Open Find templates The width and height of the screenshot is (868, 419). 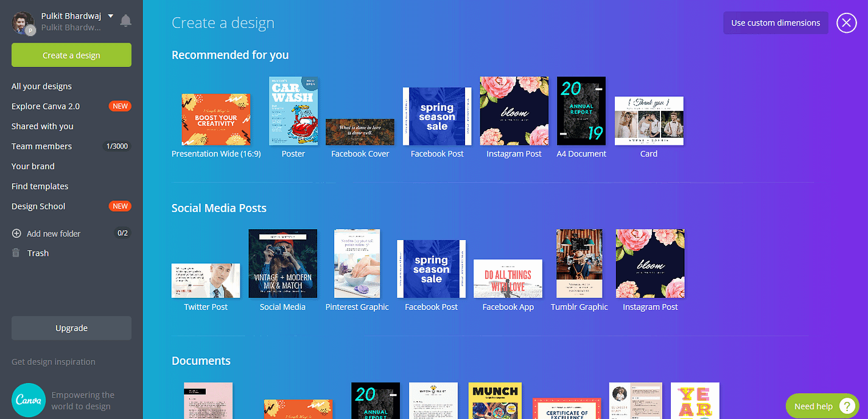[x=40, y=186]
